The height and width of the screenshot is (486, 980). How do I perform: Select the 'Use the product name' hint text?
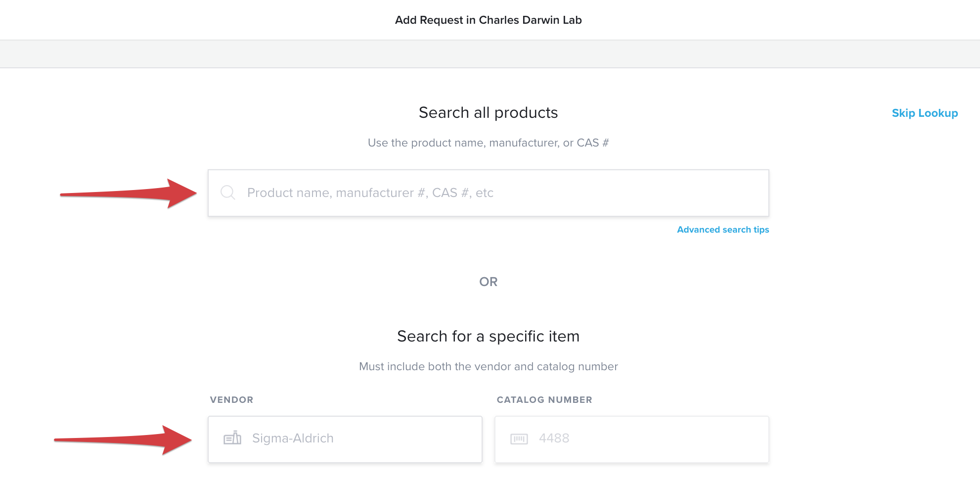point(489,143)
